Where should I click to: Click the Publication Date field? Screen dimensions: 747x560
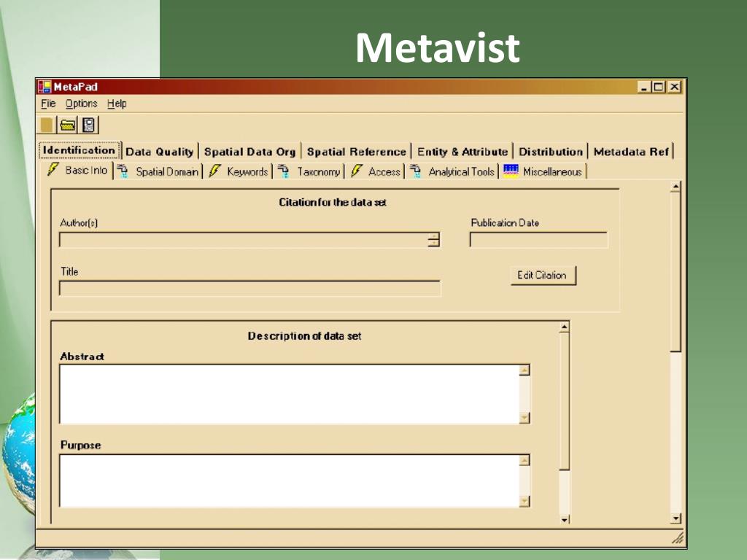point(539,240)
